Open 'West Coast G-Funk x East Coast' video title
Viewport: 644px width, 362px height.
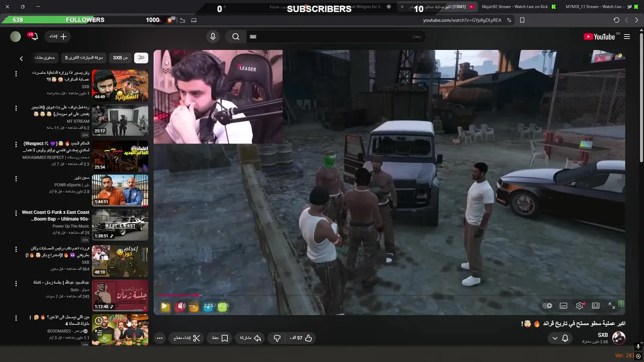pyautogui.click(x=56, y=216)
